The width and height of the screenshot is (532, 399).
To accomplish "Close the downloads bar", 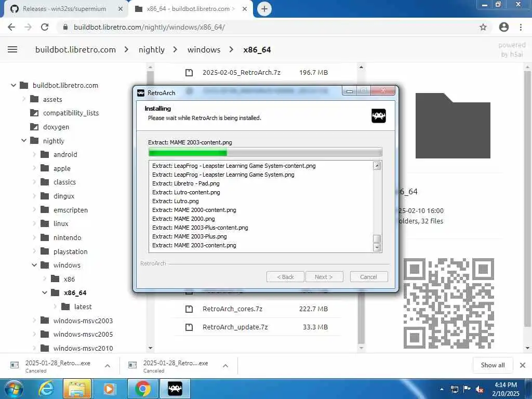I will point(523,365).
